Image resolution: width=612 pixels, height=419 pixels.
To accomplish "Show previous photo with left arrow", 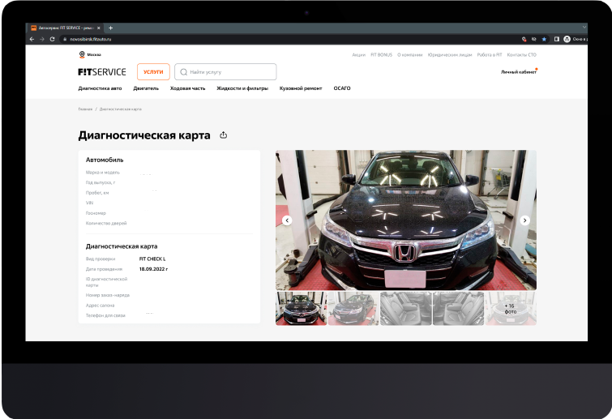I will pyautogui.click(x=287, y=220).
